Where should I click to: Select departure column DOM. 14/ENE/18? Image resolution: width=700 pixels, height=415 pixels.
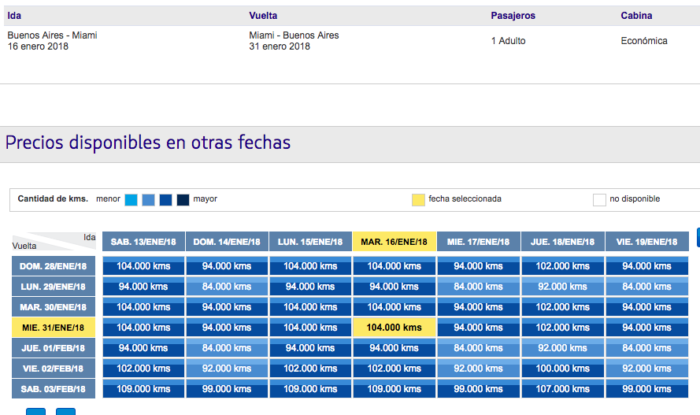pyautogui.click(x=226, y=242)
